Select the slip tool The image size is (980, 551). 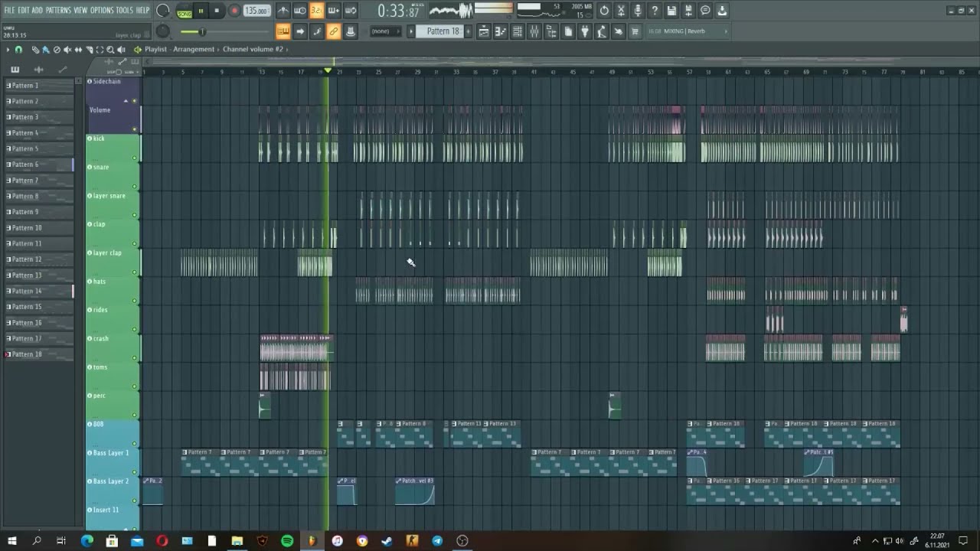(x=78, y=50)
